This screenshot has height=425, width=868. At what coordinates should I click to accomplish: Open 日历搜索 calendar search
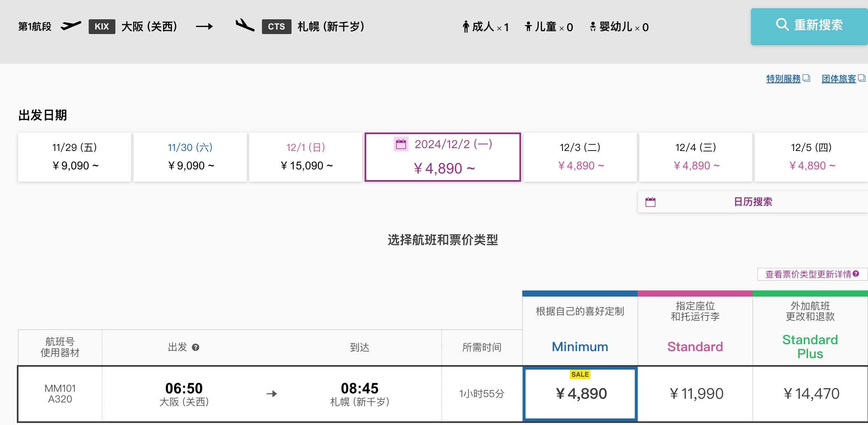tap(753, 202)
